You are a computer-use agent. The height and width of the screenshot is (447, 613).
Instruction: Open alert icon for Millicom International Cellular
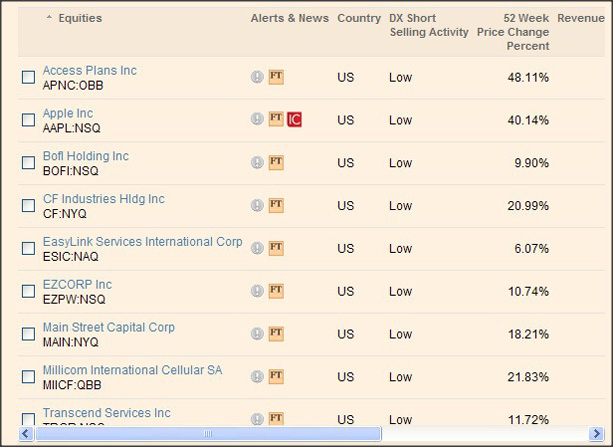(257, 376)
